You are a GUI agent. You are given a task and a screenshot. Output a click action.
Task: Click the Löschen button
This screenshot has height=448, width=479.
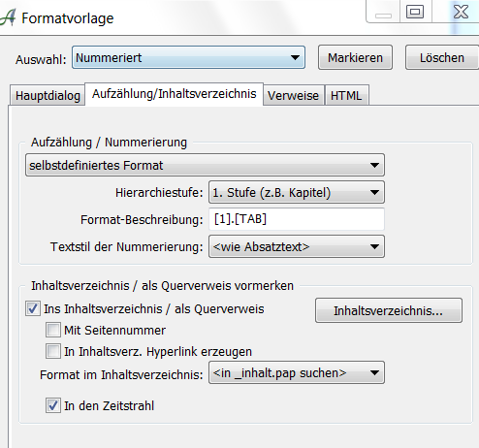(442, 57)
